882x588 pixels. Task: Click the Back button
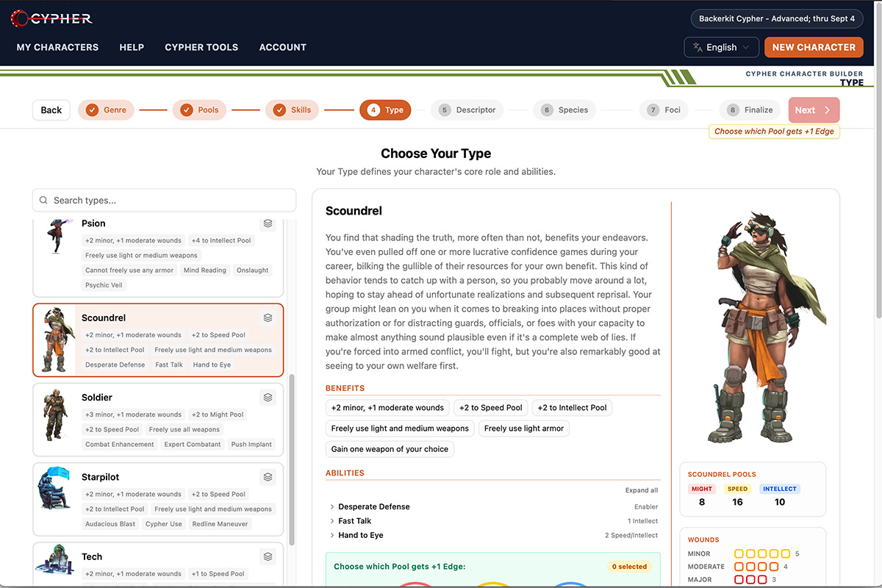point(51,110)
